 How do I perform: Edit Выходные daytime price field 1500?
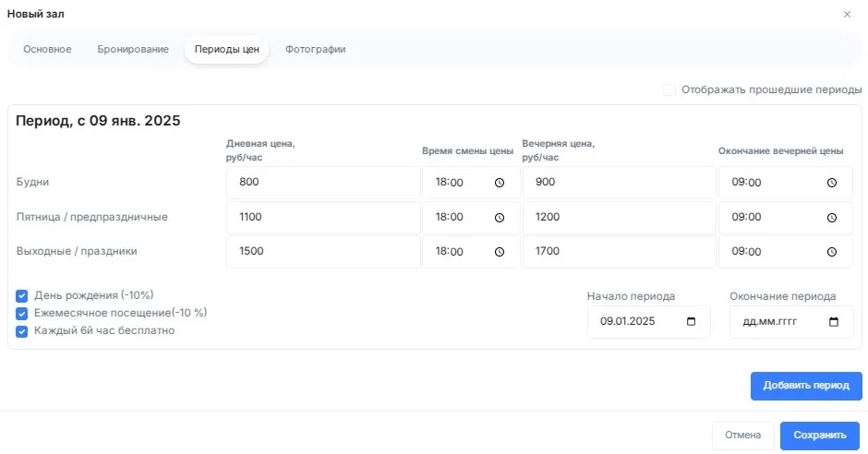pos(323,252)
